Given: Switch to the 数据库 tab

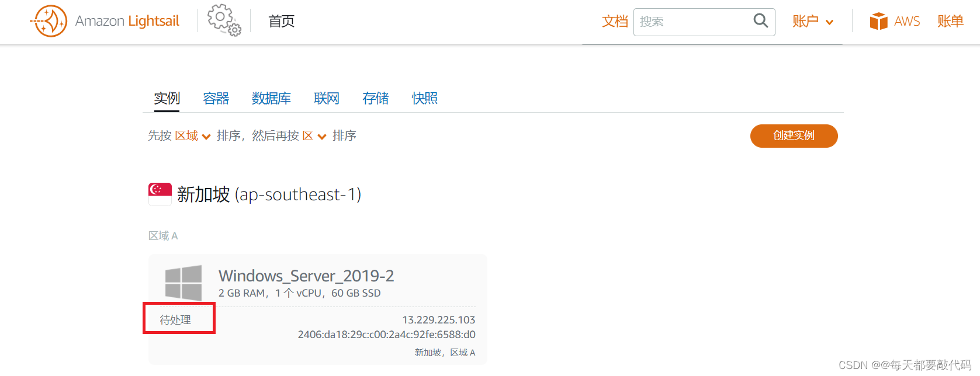Looking at the screenshot, I should tap(271, 98).
